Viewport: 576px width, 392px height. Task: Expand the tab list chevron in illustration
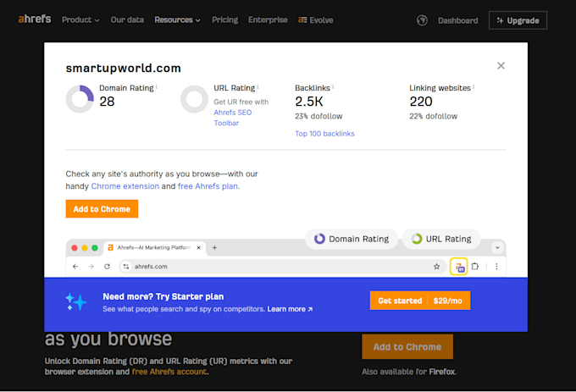click(x=497, y=248)
